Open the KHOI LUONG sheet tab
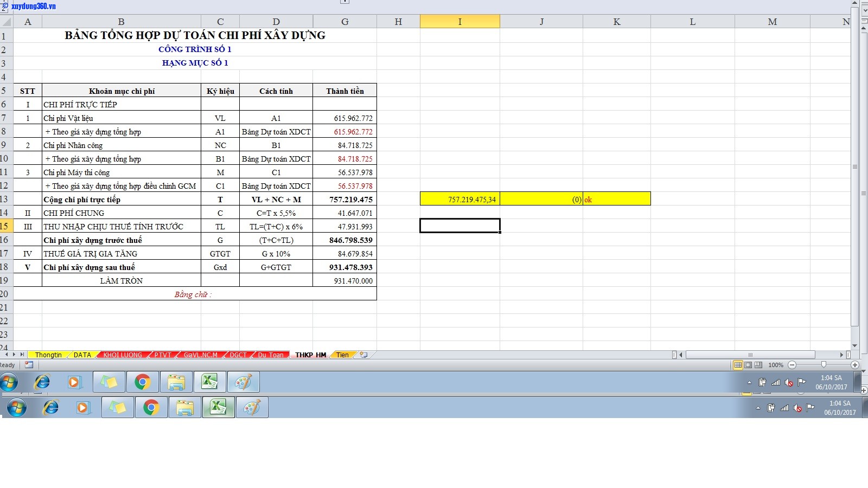 pyautogui.click(x=123, y=355)
